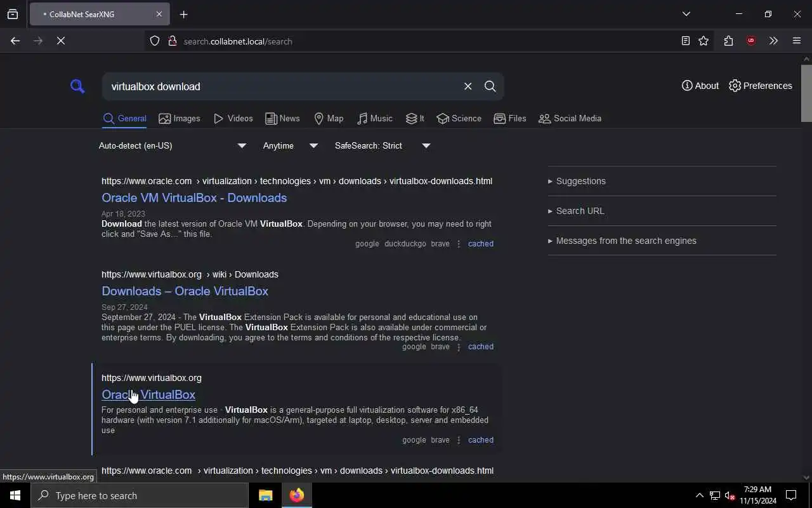Close the CollabNet SearXNG tab
812x508 pixels.
pyautogui.click(x=159, y=14)
